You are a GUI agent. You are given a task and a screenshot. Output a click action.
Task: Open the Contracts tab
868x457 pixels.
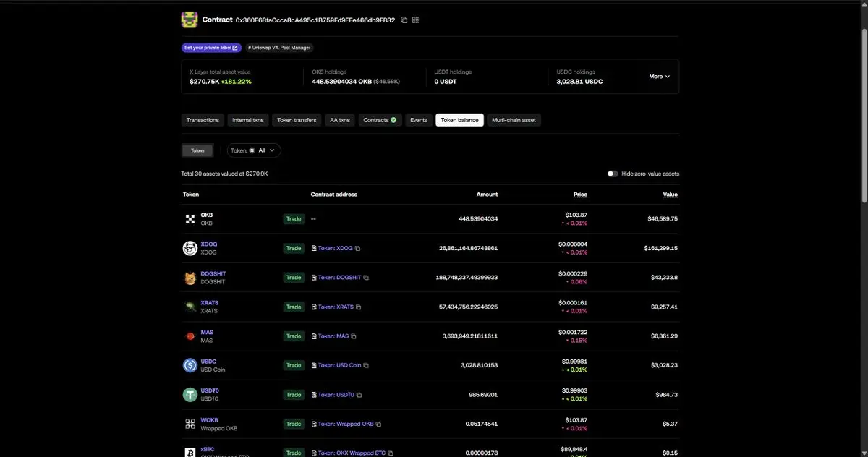click(x=380, y=120)
